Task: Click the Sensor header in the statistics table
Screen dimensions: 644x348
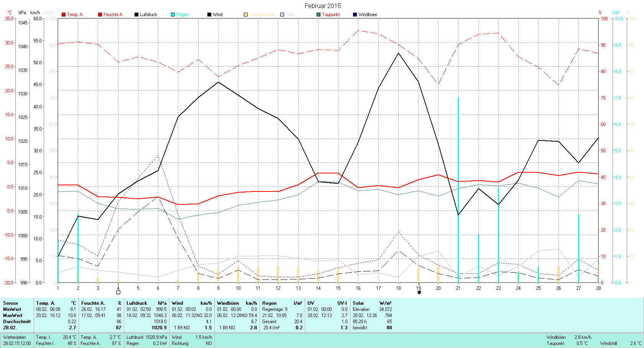Action: click(11, 303)
